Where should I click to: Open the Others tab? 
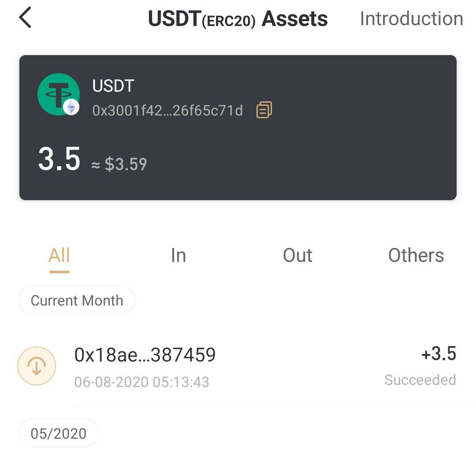click(x=416, y=256)
